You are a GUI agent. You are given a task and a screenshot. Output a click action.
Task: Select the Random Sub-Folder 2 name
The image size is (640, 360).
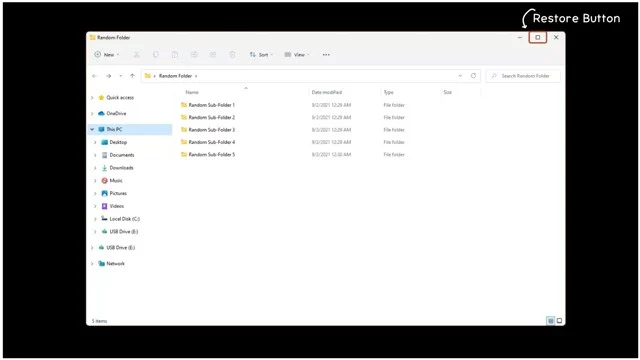[x=211, y=118]
